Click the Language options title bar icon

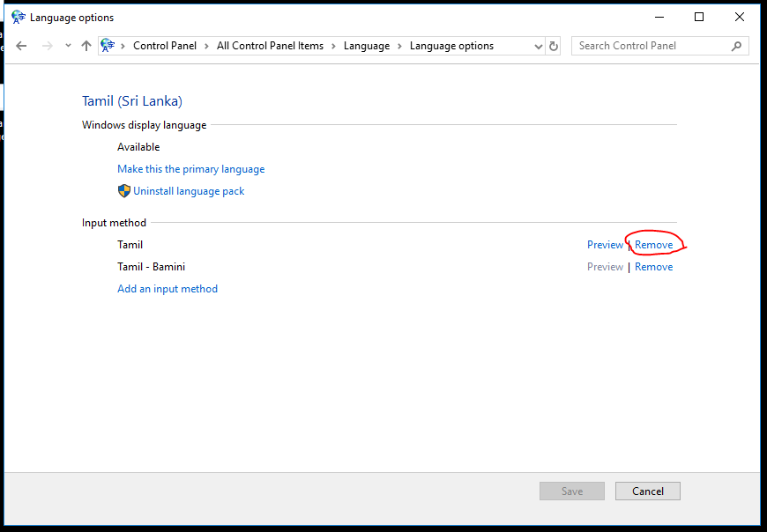[19, 17]
